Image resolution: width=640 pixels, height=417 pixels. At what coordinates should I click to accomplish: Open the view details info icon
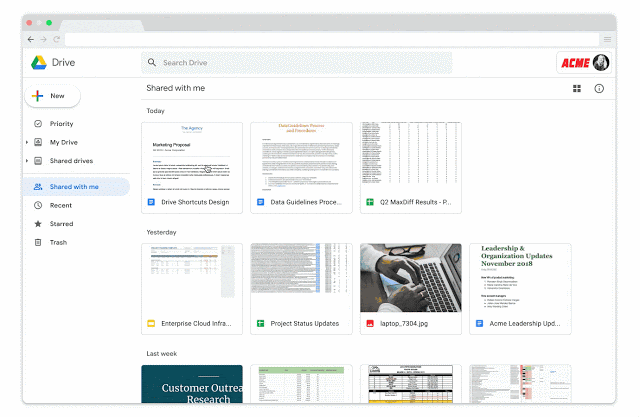tap(599, 89)
